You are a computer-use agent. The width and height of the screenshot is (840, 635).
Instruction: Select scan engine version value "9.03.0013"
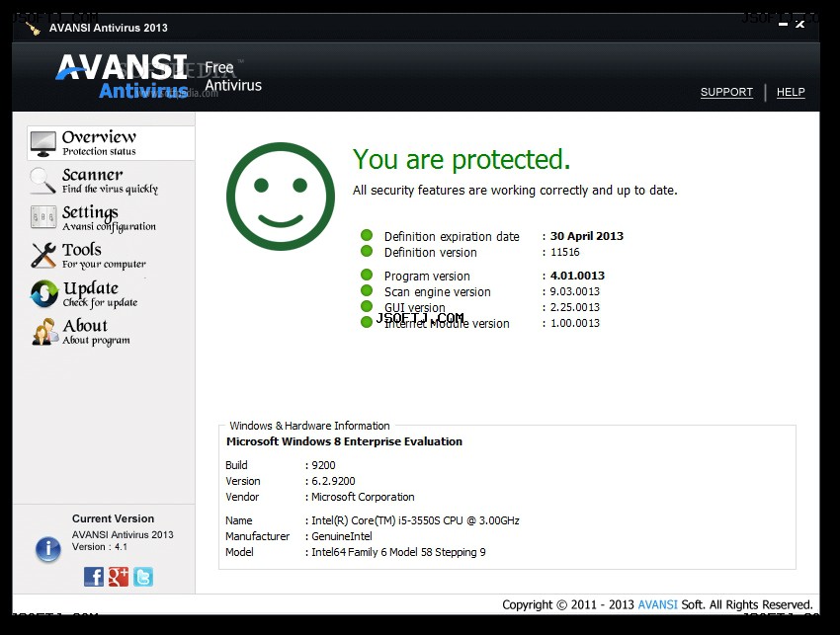574,291
